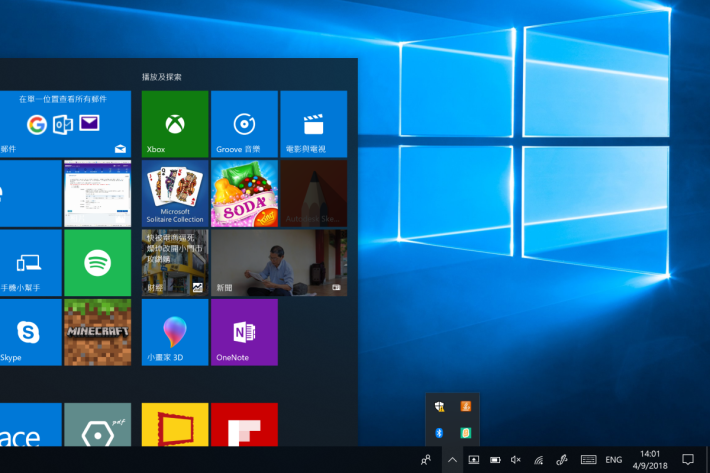Open the News live tile with photo
Image resolution: width=710 pixels, height=473 pixels.
[x=279, y=263]
